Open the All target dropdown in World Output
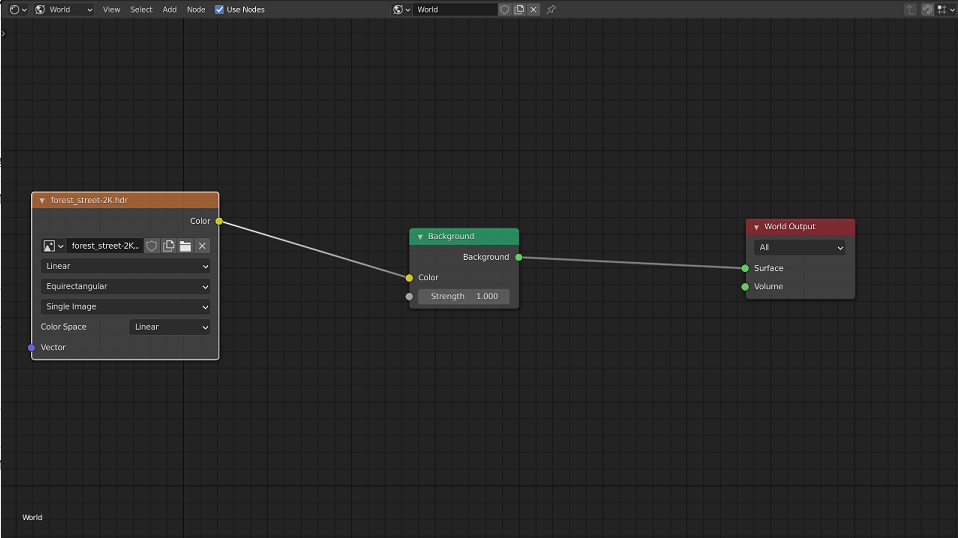The height and width of the screenshot is (538, 958). click(800, 247)
